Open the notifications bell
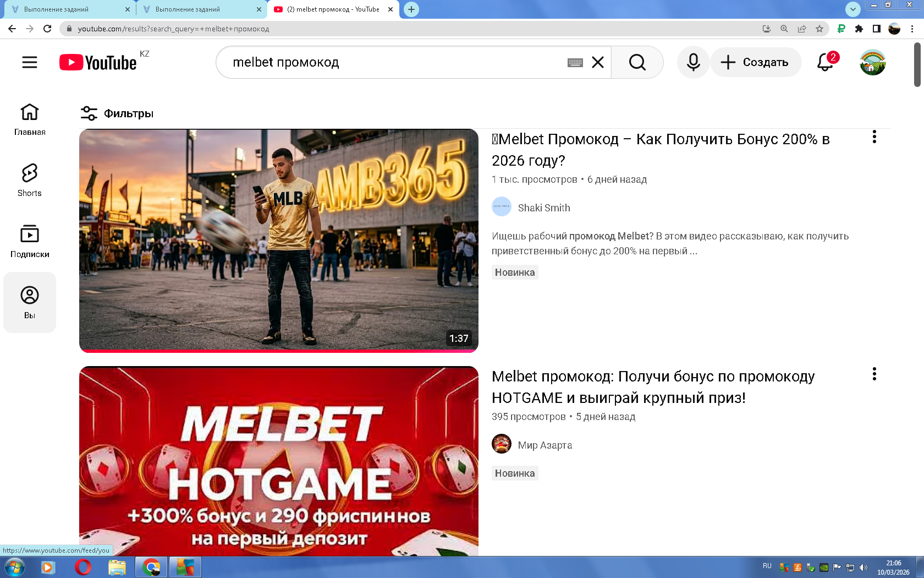 pyautogui.click(x=825, y=62)
